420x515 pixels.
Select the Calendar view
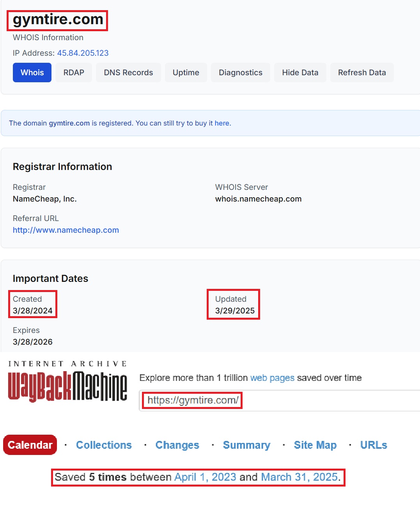coord(30,445)
